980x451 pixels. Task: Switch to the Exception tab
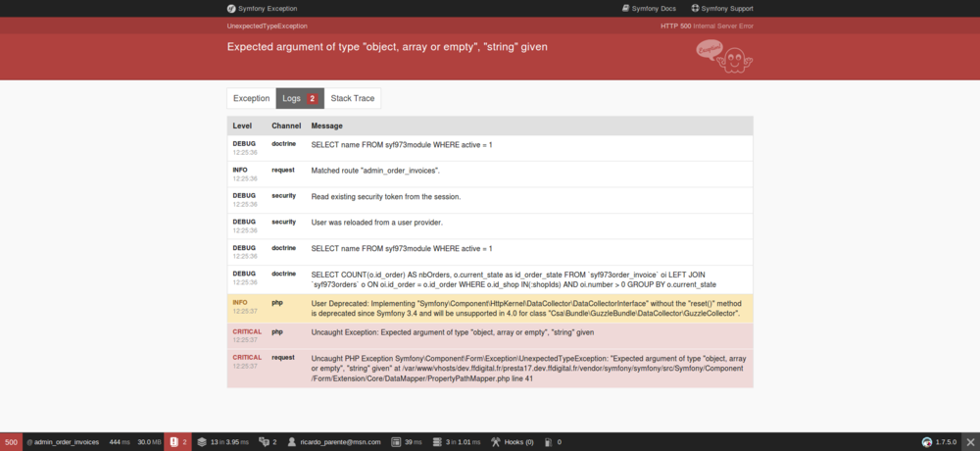point(251,98)
